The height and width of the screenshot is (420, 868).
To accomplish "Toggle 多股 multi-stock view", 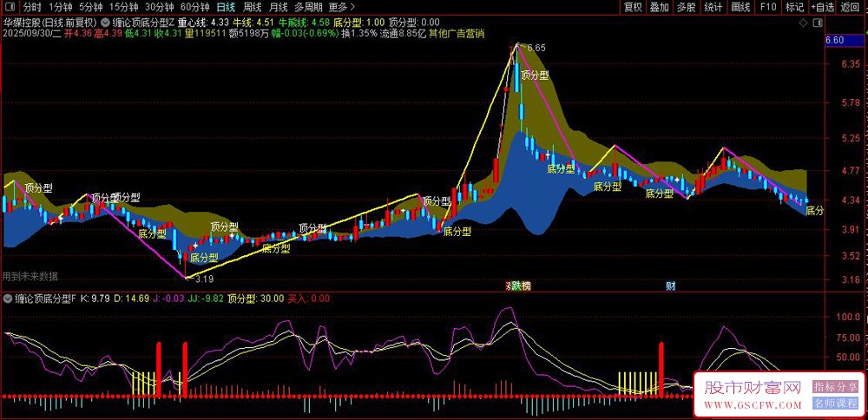I will [686, 7].
